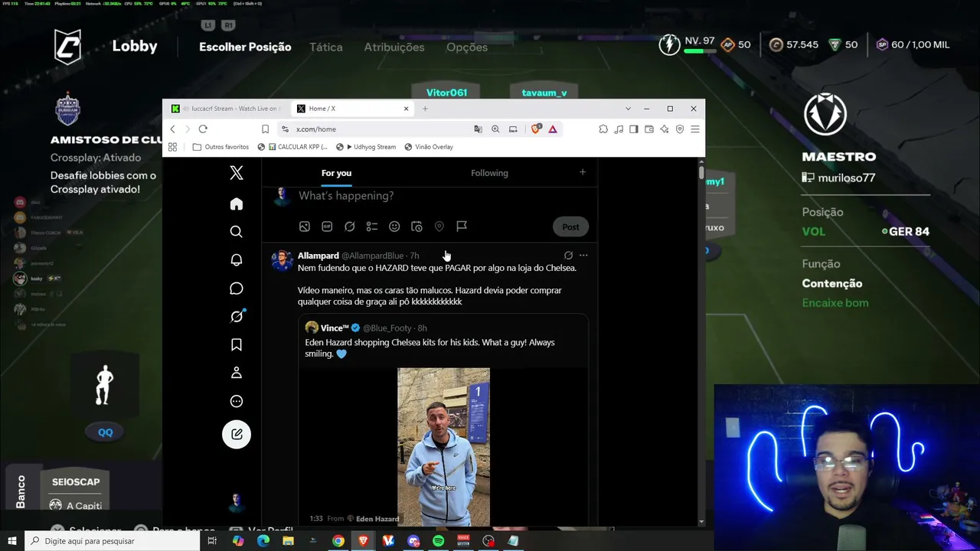Open zoom magnifier in address bar
980x551 pixels.
coord(495,129)
